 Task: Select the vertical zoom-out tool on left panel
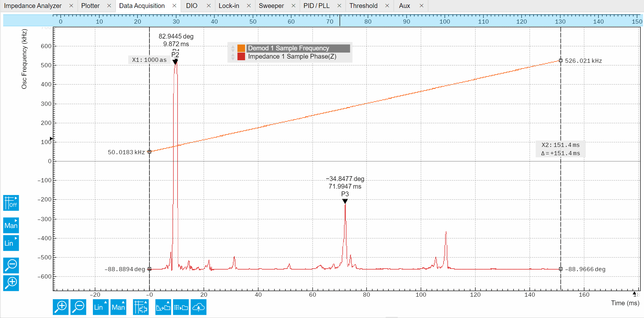(x=11, y=265)
